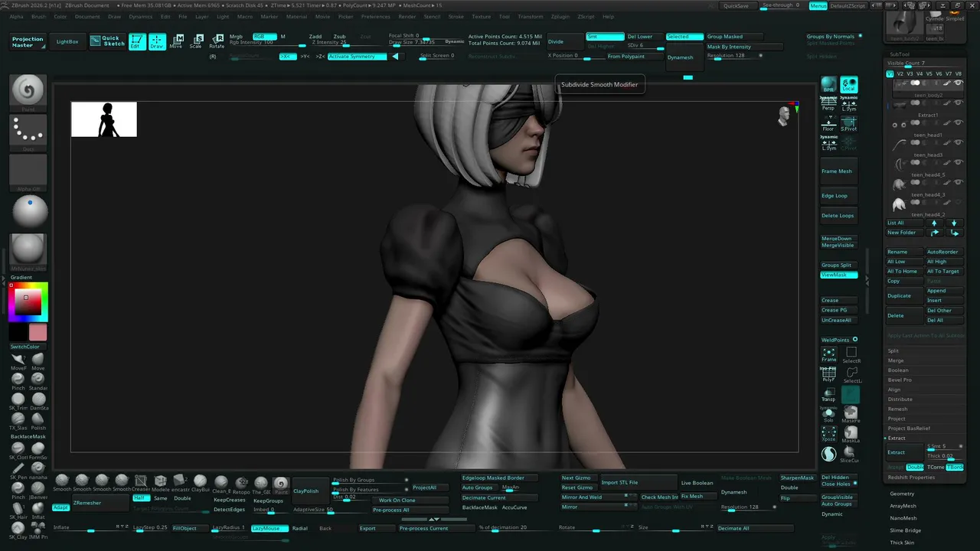The width and height of the screenshot is (980, 551).
Task: Toggle ViewMask option
Action: 839,275
